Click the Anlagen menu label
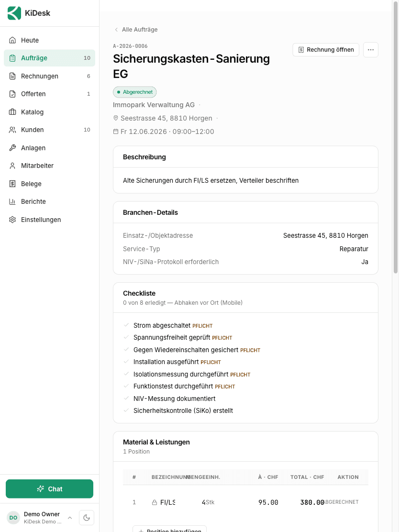This screenshot has width=399, height=532. (x=33, y=147)
